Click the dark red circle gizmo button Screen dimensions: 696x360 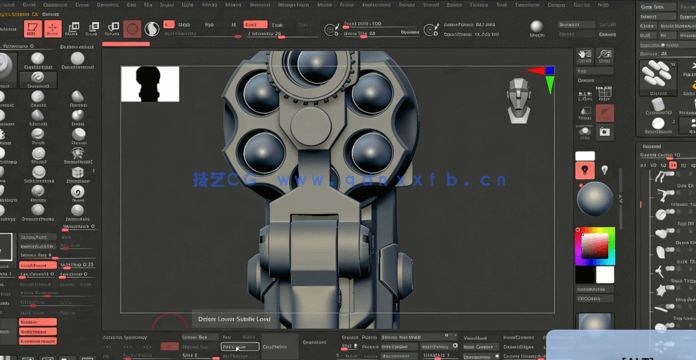[x=132, y=29]
